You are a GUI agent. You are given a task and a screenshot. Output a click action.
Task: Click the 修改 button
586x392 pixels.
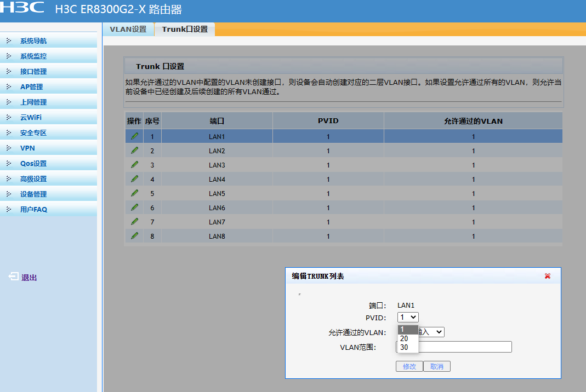(409, 366)
